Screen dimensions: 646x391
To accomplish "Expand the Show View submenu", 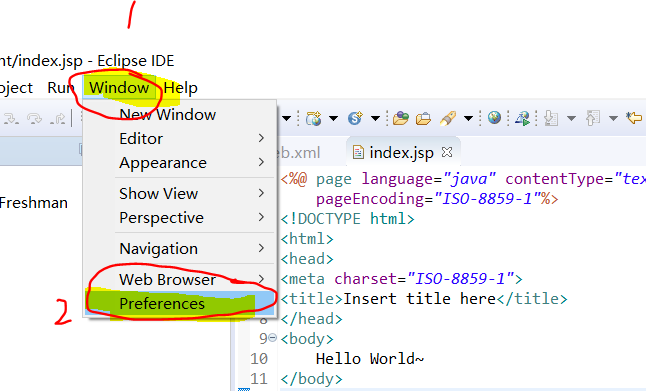I will tap(179, 193).
